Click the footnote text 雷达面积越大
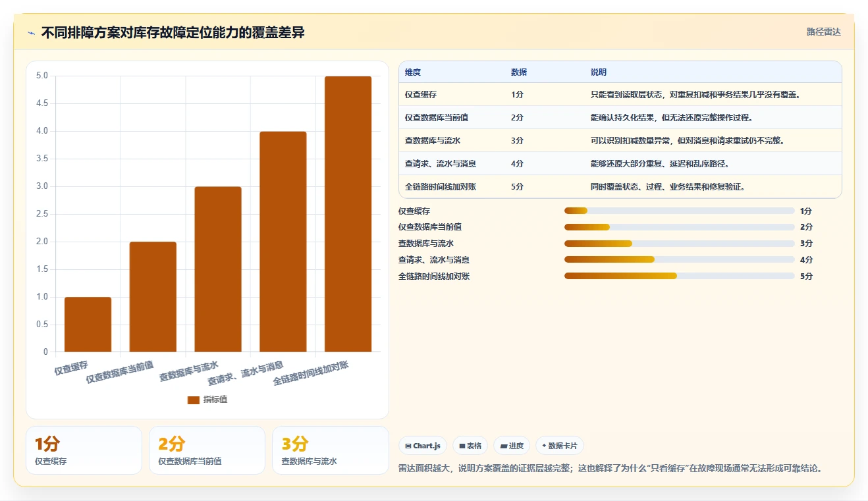 click(x=425, y=469)
